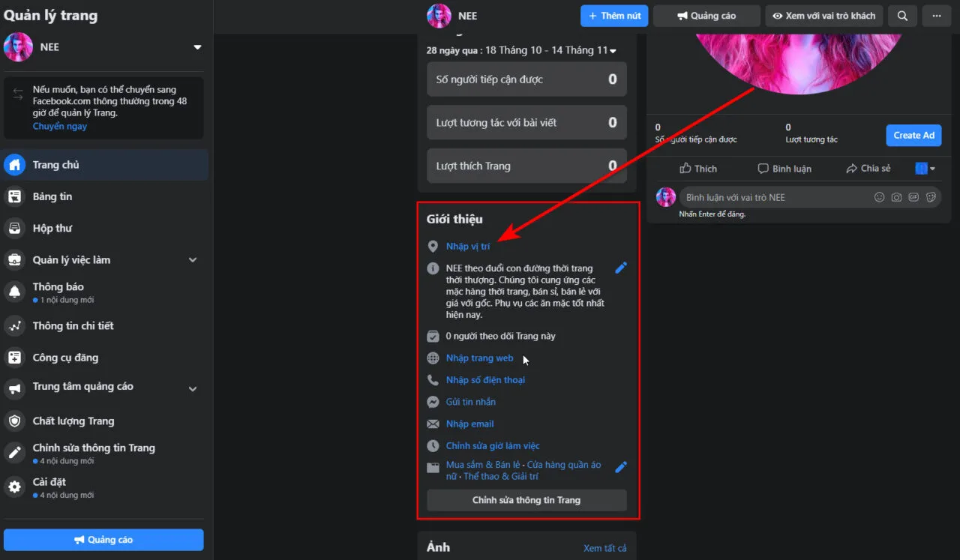The height and width of the screenshot is (560, 960).
Task: Click the shield icon of Chất lượng Trang
Action: [15, 421]
